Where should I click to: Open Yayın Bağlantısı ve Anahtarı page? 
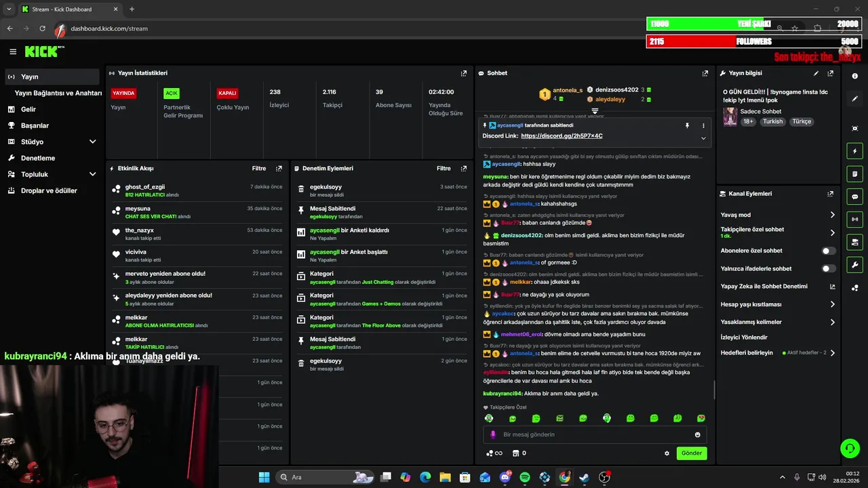point(58,93)
